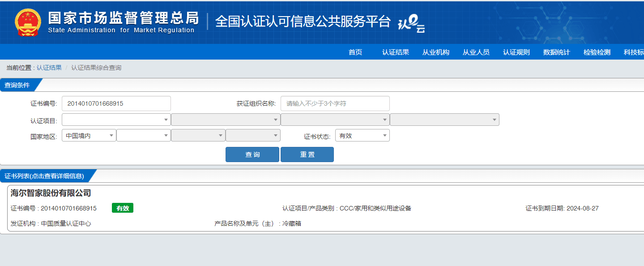Screen dimensions: 644x266
Task: Open the 证书状态 dropdown showing 有效
Action: pos(363,135)
